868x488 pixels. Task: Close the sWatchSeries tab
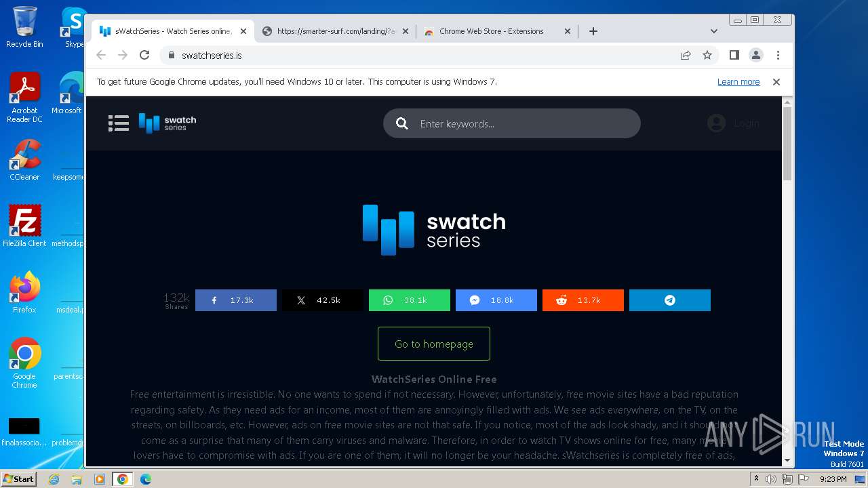(243, 31)
